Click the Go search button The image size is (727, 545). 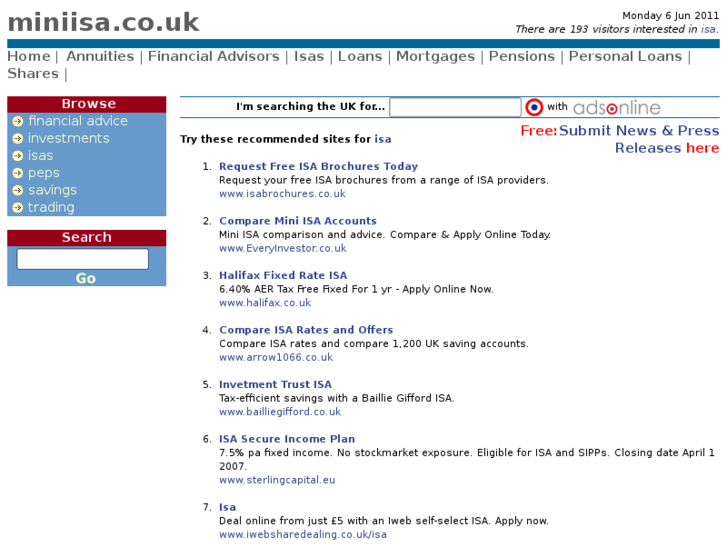coord(86,278)
